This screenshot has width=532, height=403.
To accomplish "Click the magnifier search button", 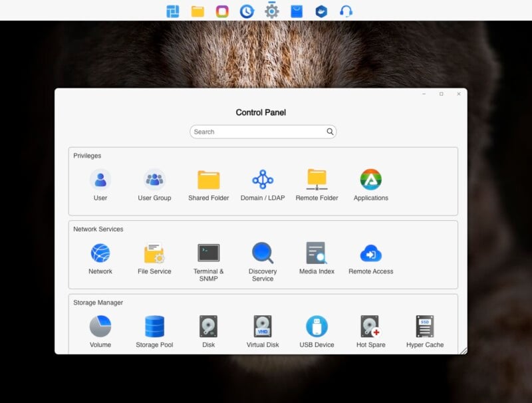I will (330, 132).
